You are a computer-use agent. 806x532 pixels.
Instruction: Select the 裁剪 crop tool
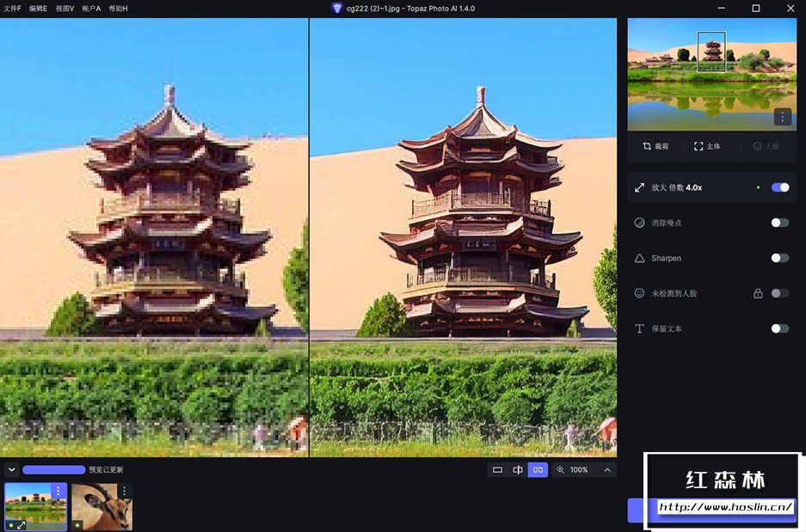coord(655,146)
